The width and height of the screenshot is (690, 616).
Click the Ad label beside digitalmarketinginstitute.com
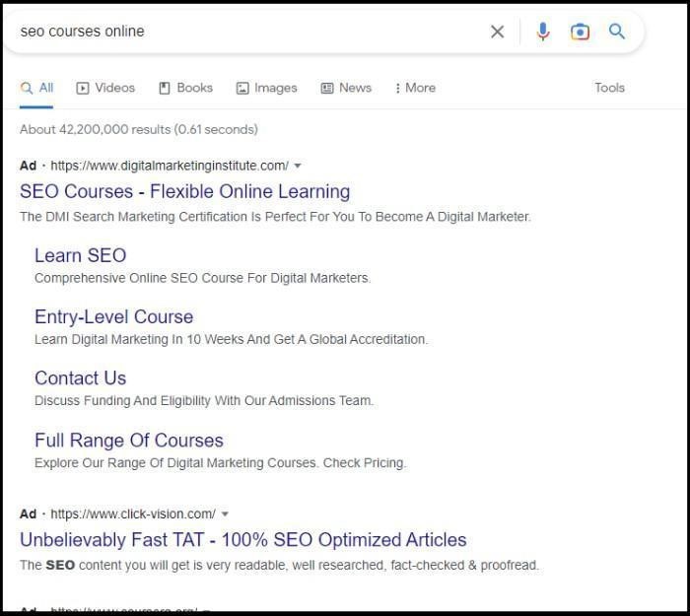(28, 166)
